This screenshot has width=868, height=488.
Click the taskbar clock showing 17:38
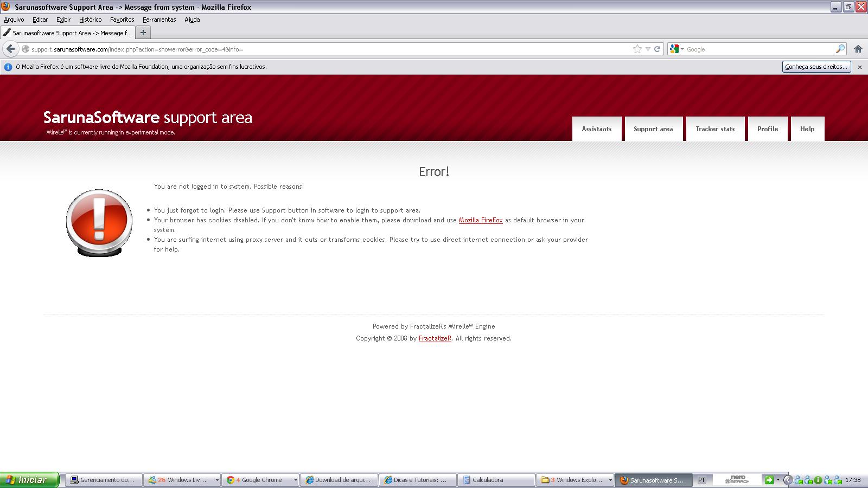tap(853, 480)
